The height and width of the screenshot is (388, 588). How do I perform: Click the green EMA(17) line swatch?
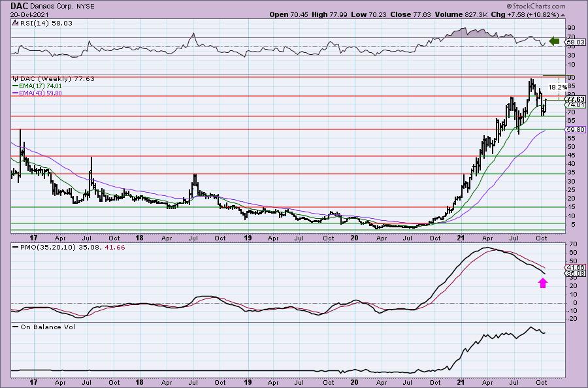16,86
